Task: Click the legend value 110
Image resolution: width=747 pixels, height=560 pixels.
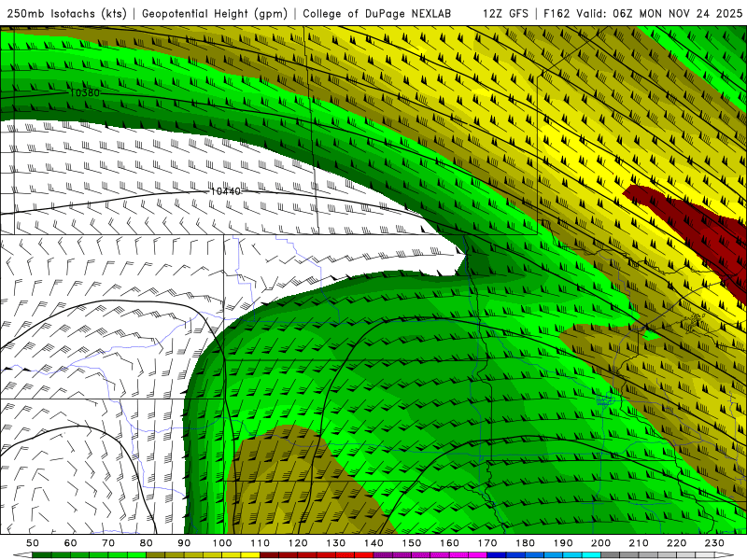Action: pos(261,543)
